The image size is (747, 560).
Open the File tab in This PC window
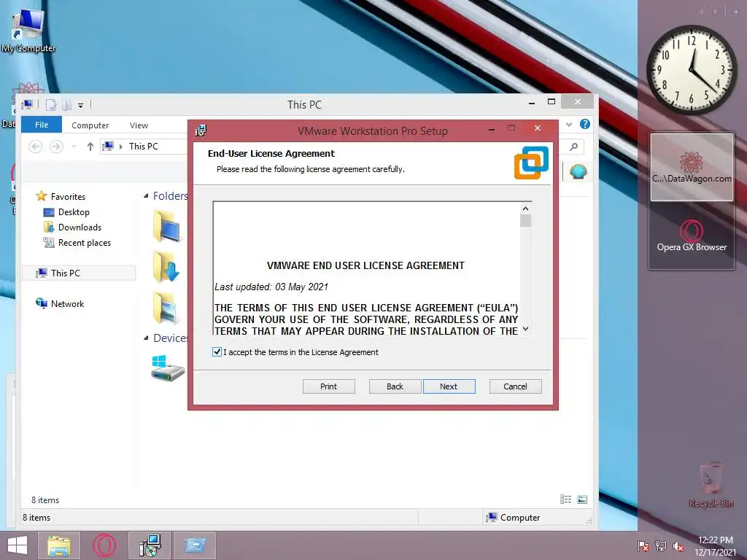tap(42, 125)
